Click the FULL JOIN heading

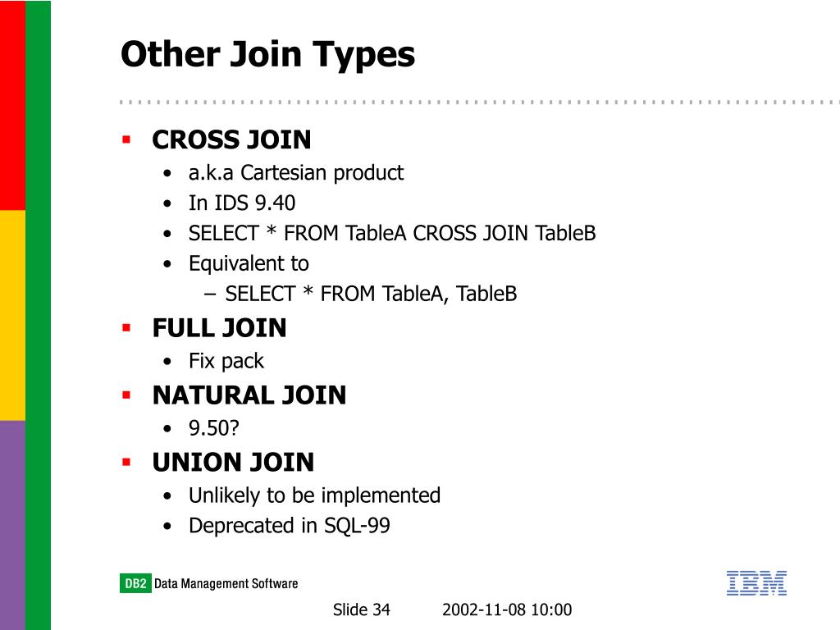pos(219,328)
